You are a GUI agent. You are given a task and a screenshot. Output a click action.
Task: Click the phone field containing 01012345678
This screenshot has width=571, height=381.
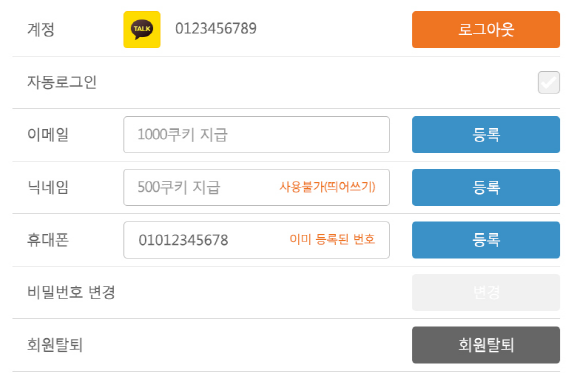(256, 240)
